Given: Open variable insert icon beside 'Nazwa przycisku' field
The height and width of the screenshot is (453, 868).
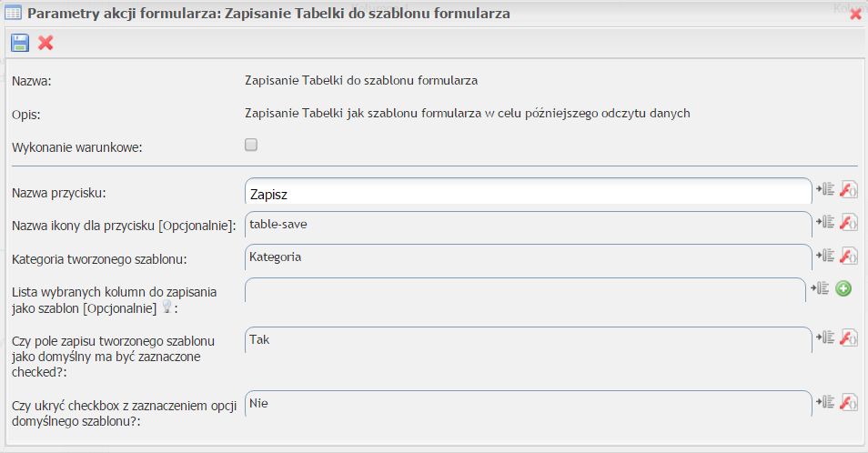Looking at the screenshot, I should pos(825,189).
